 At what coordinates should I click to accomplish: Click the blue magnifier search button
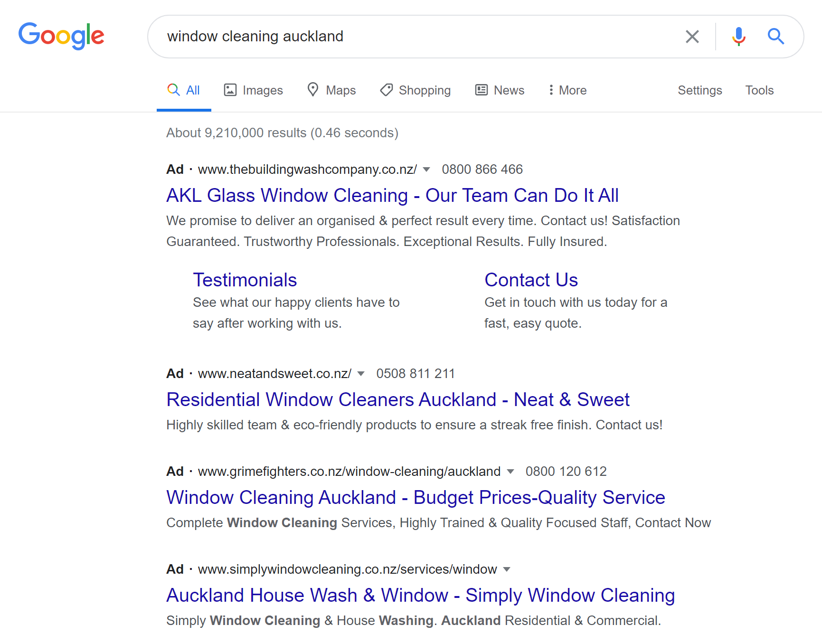[776, 36]
